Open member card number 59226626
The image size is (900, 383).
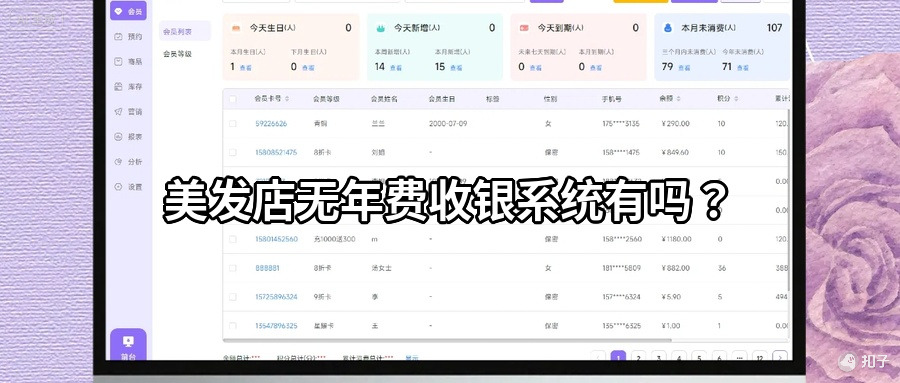tap(271, 123)
